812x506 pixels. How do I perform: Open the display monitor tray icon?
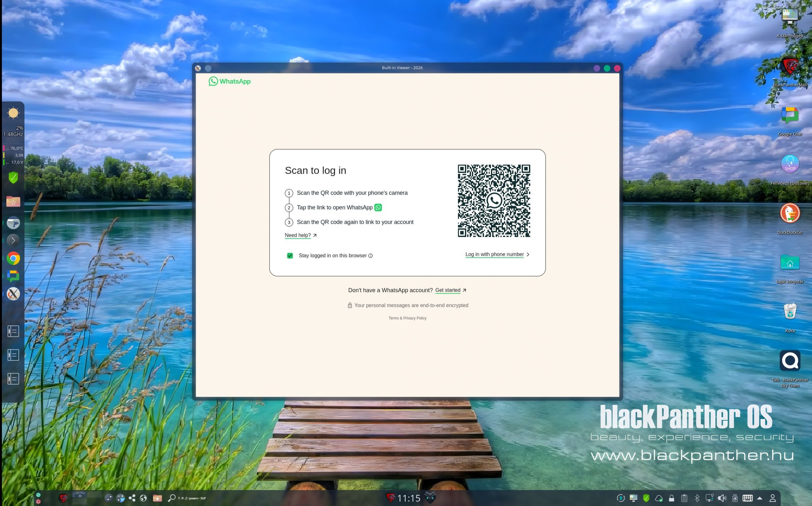click(633, 498)
